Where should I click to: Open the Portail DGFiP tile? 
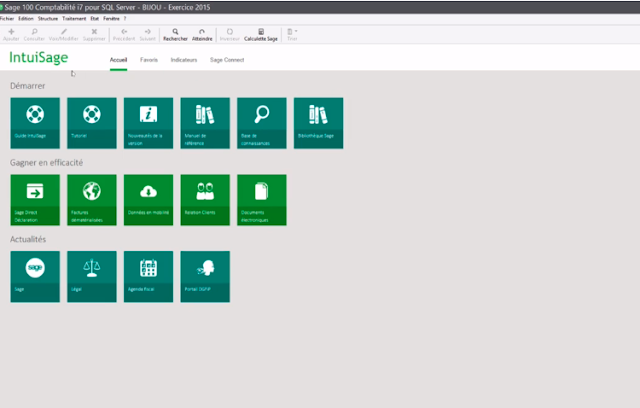[205, 277]
